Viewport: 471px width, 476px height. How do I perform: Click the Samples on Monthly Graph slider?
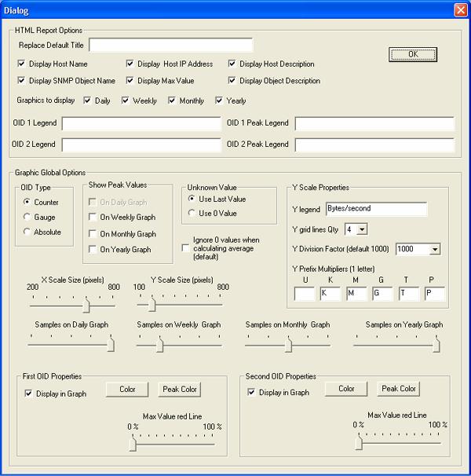[x=288, y=343]
